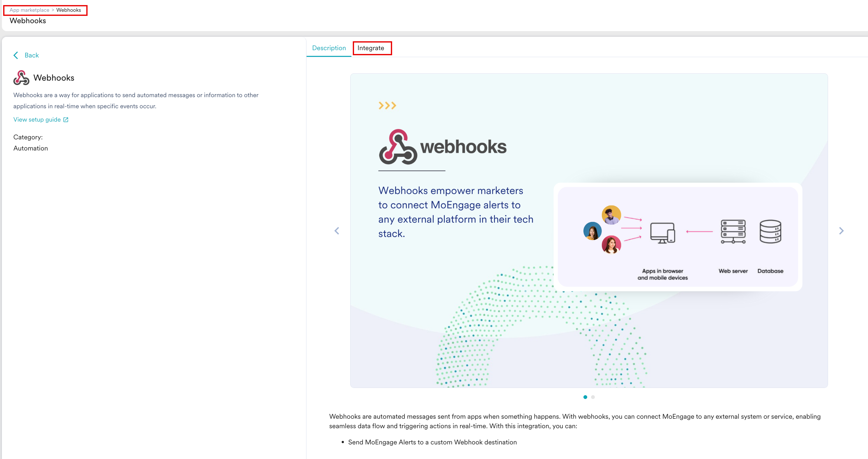Open the View setup guide link
This screenshot has height=459, width=868.
37,119
